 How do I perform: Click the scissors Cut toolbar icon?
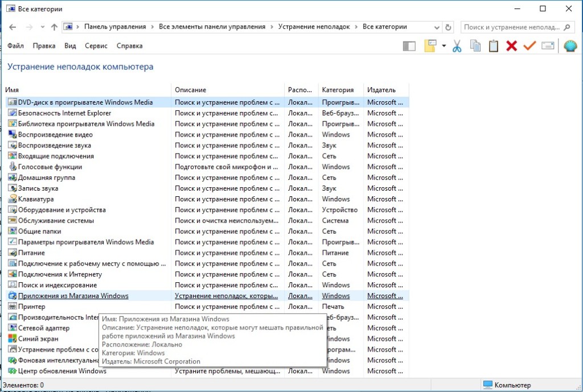(457, 46)
